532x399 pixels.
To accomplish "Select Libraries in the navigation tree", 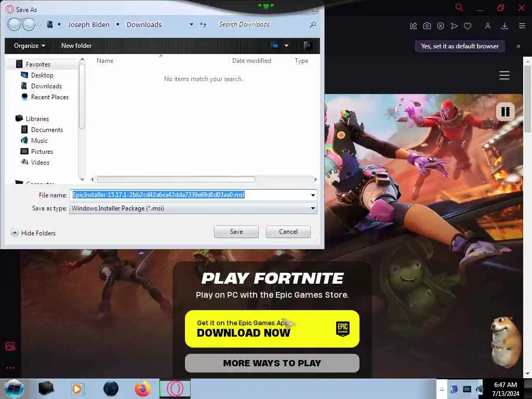I will [x=37, y=119].
